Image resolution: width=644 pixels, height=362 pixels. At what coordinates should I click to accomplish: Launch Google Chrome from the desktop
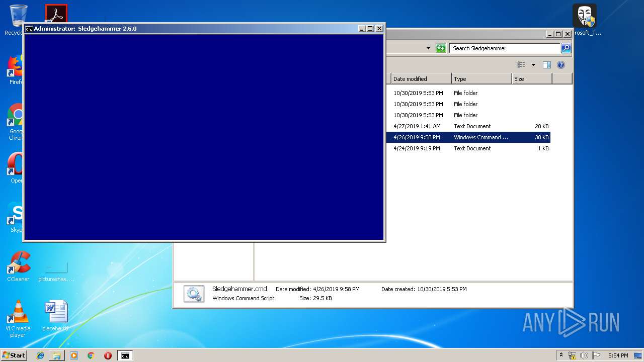coord(16,122)
